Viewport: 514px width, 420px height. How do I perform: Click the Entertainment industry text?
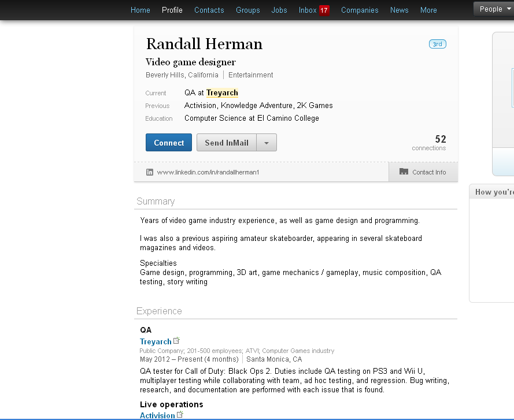point(251,75)
